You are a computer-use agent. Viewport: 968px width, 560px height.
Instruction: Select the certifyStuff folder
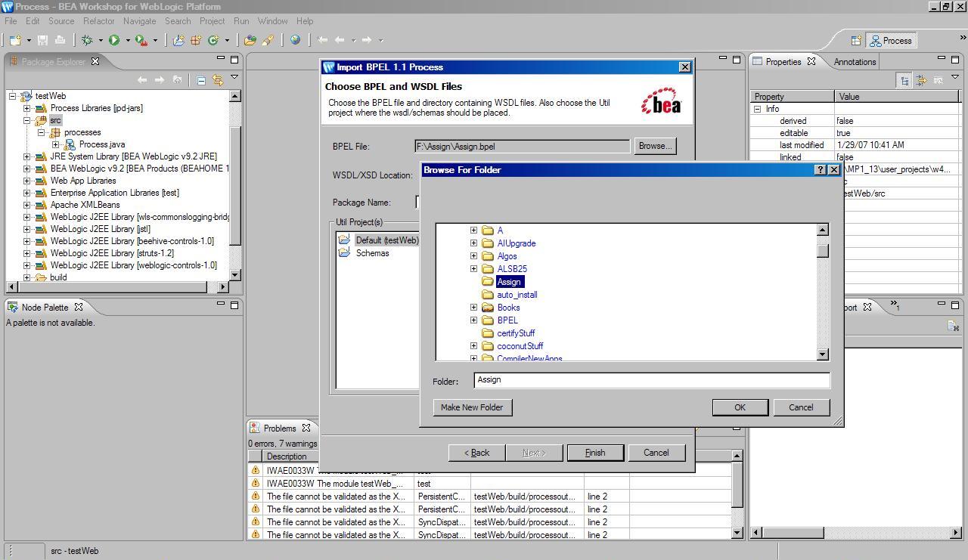coord(516,333)
